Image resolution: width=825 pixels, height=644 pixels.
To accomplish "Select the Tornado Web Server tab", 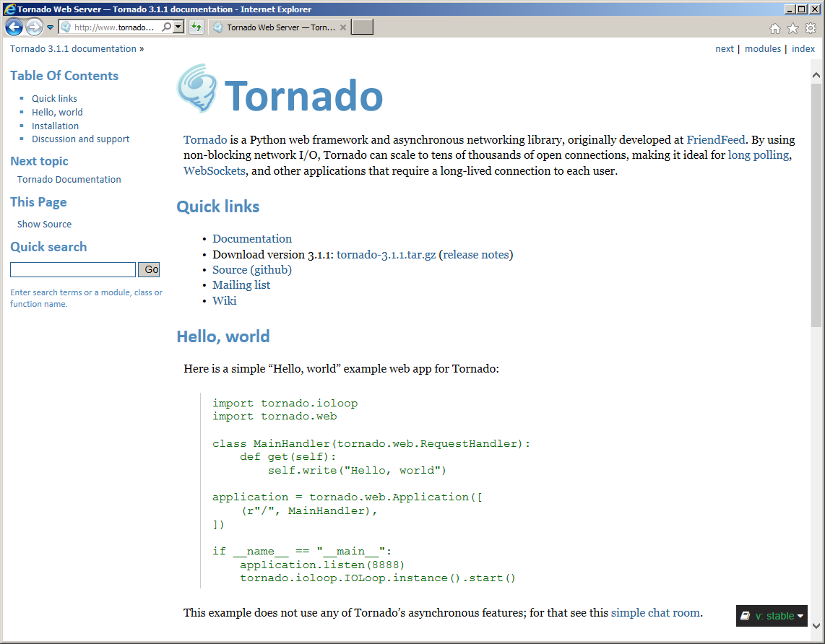I will pyautogui.click(x=280, y=27).
